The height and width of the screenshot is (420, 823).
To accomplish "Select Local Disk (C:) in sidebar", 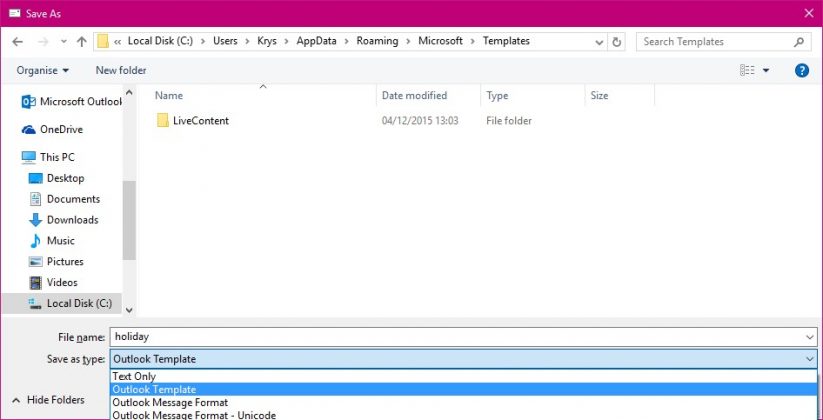I will coord(61,303).
